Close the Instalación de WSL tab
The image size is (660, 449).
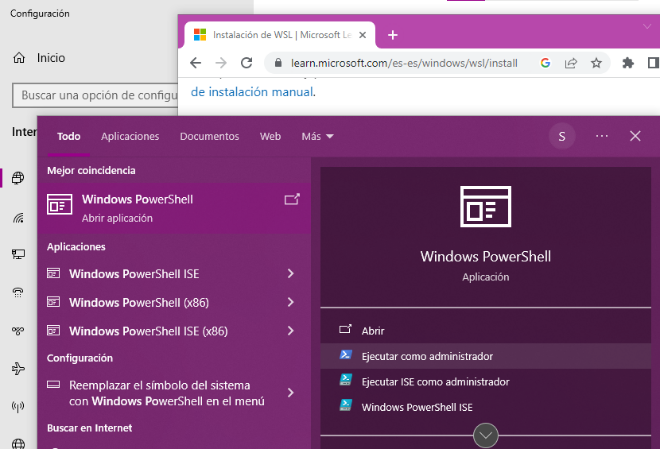coord(362,35)
